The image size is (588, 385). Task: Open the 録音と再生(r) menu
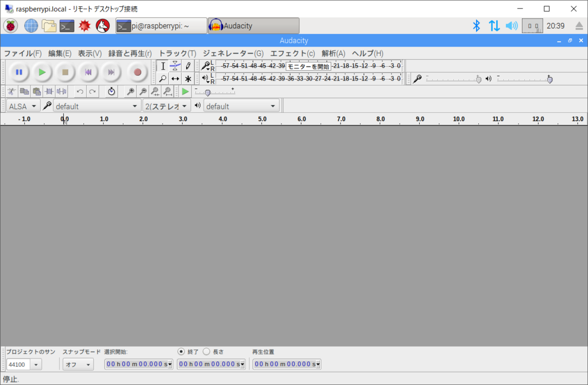point(130,53)
